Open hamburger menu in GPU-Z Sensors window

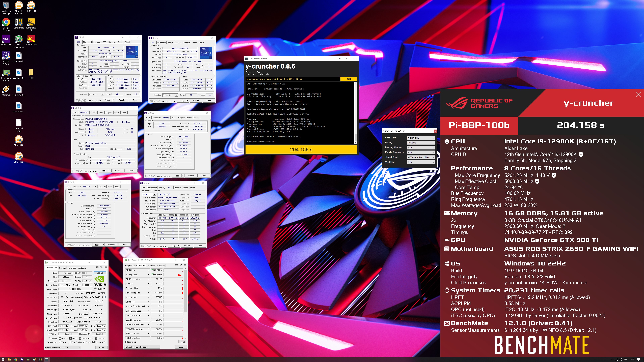[x=185, y=265]
